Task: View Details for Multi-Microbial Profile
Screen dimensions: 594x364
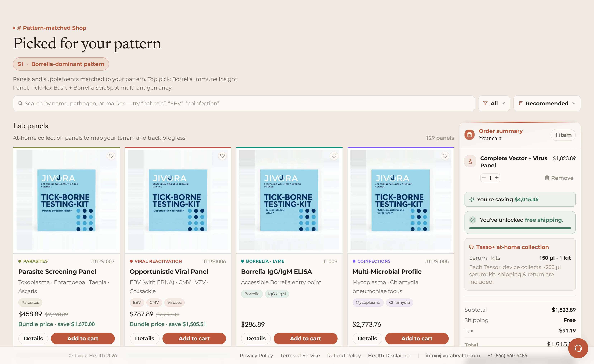Action: (x=367, y=339)
